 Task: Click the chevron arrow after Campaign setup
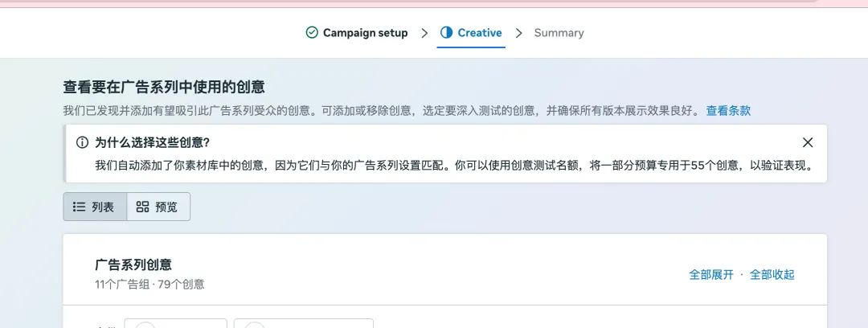[424, 33]
